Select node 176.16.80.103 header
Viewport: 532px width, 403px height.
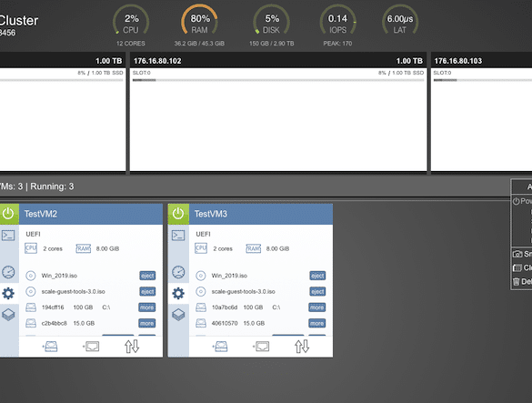[481, 61]
